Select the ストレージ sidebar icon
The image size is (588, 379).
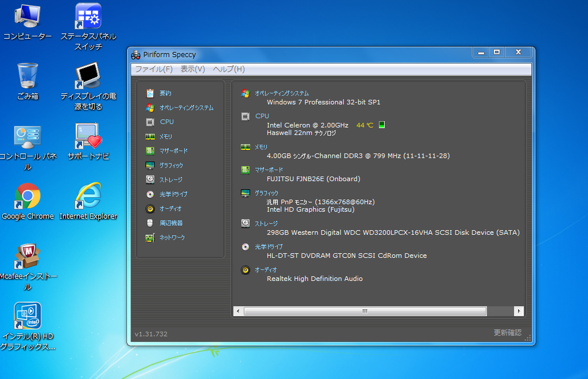pos(150,179)
